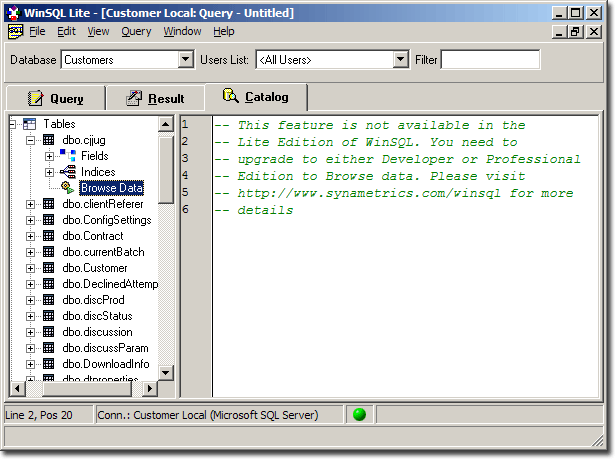Collapse the dbo.cjjug table node
The image size is (616, 460).
(30, 140)
